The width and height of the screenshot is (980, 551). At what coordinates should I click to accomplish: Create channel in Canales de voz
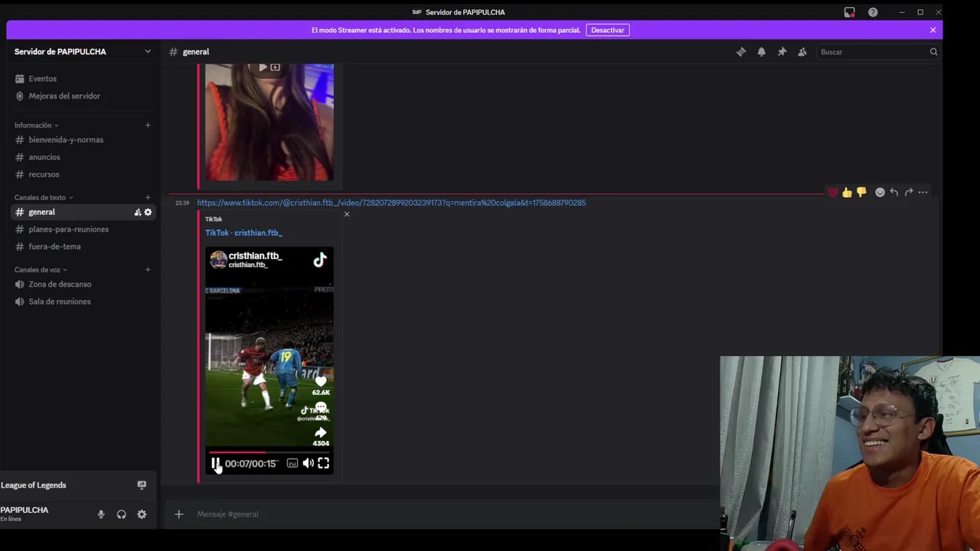point(148,269)
